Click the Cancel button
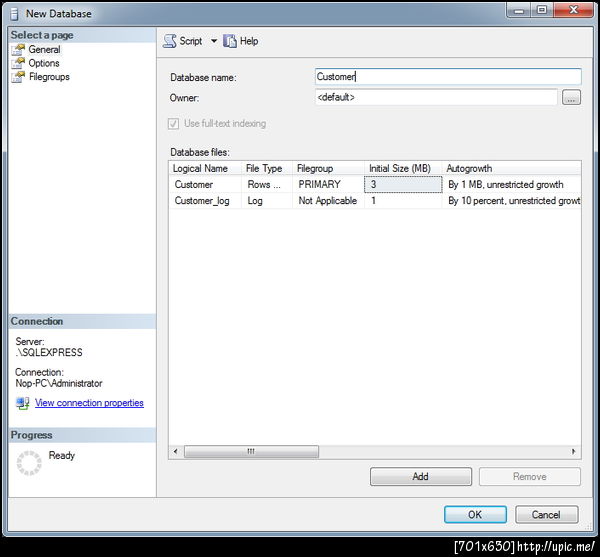Image resolution: width=600 pixels, height=557 pixels. coord(546,514)
